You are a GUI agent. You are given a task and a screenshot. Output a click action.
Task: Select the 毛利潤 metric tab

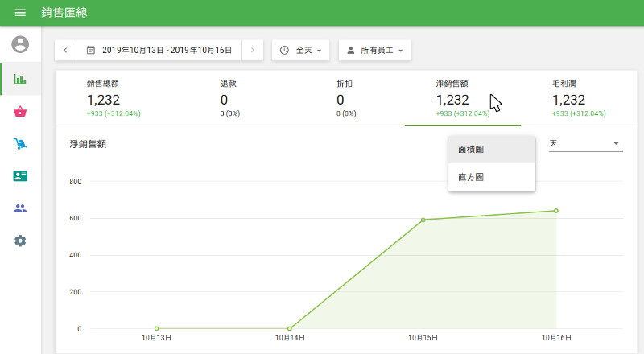click(x=580, y=98)
